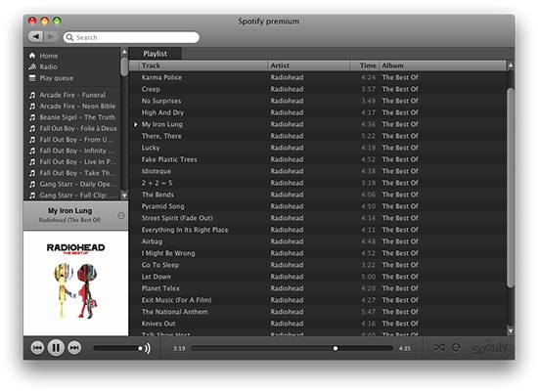
Task: Select Fall Out Boy – From U... playlist
Action: tap(76, 140)
